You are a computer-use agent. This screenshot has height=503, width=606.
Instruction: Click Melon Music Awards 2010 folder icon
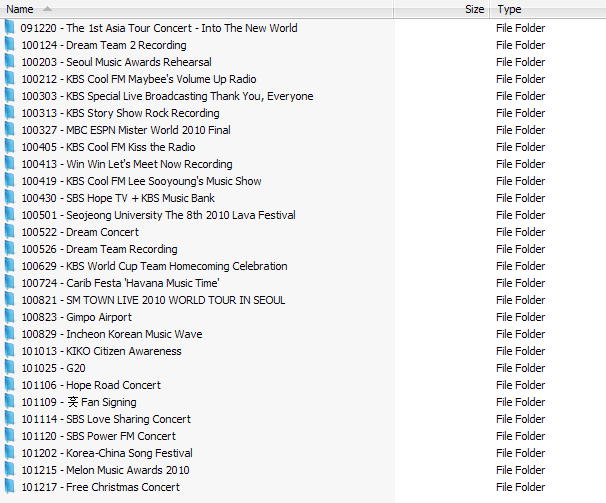pos(9,470)
